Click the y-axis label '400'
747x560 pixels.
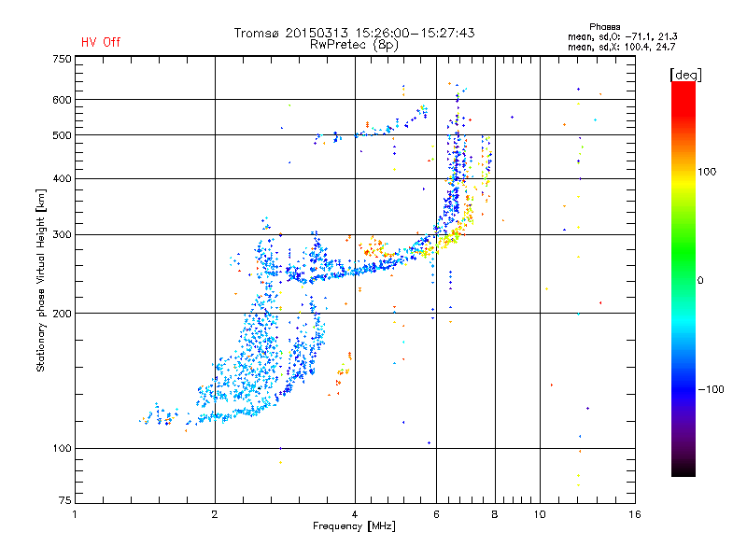pos(62,178)
